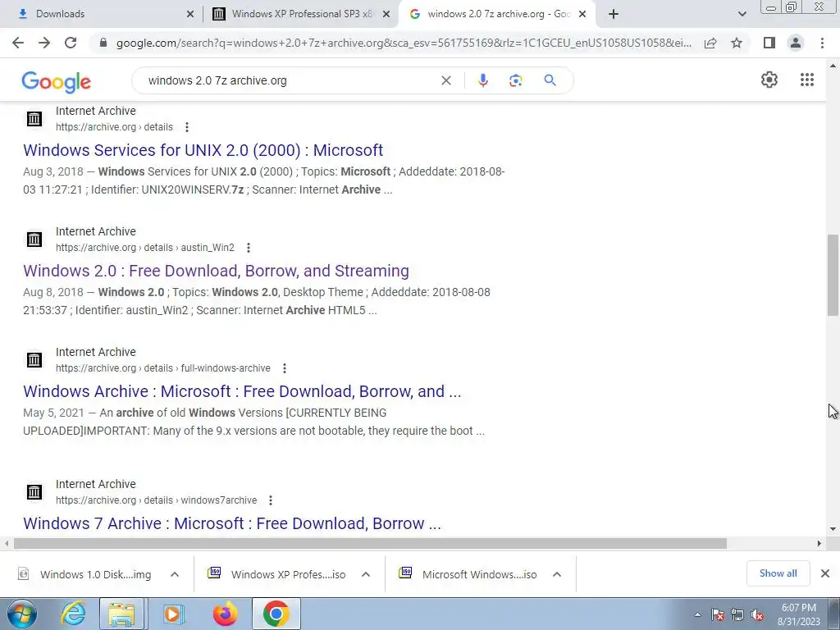Clear the Google search box text
Image resolution: width=840 pixels, height=630 pixels.
[x=445, y=80]
